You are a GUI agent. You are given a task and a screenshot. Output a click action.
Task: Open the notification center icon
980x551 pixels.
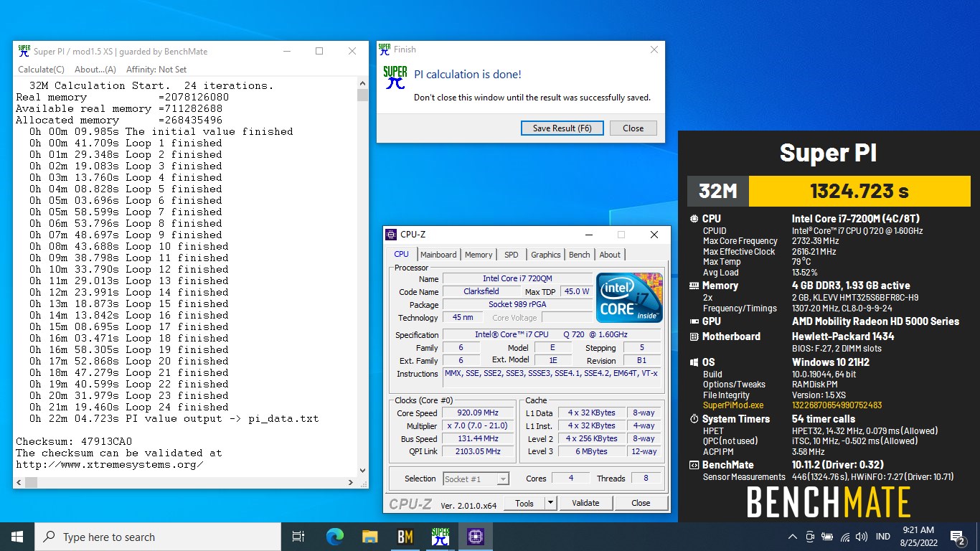[x=958, y=537]
